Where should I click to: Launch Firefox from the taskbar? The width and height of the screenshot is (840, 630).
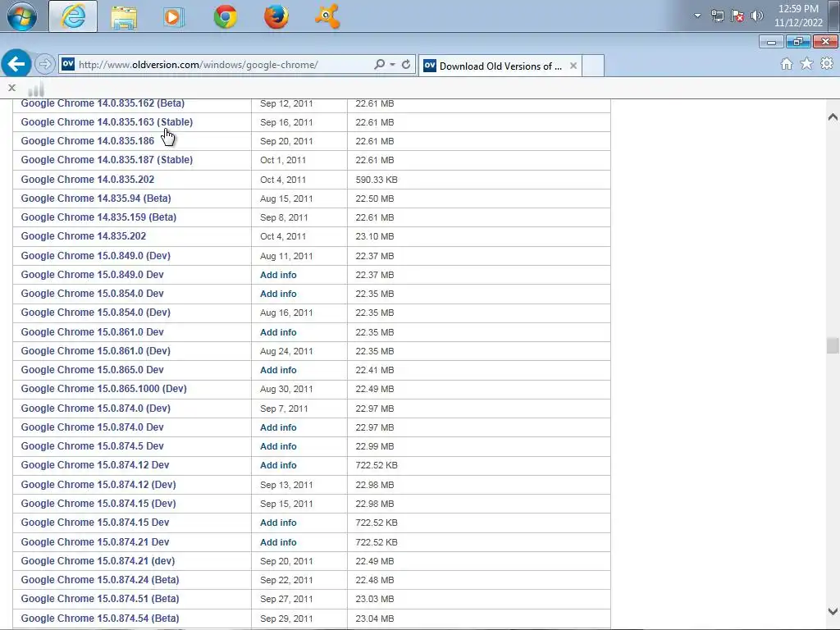tap(276, 16)
